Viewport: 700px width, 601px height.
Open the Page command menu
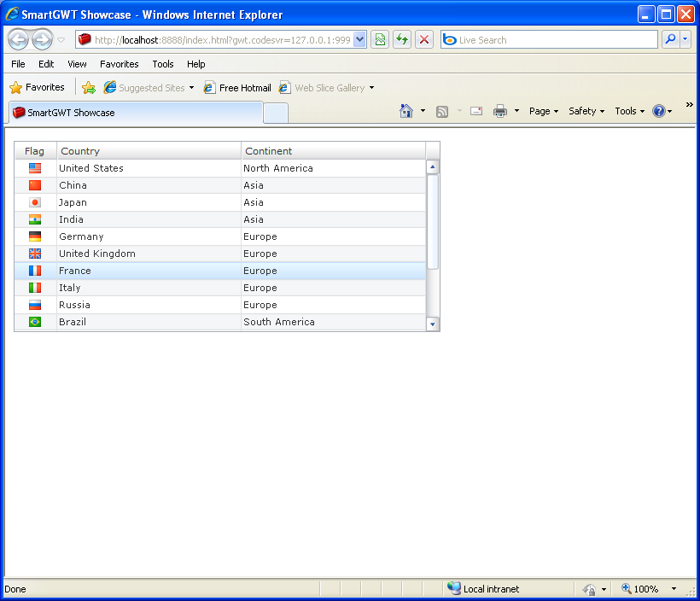[543, 111]
